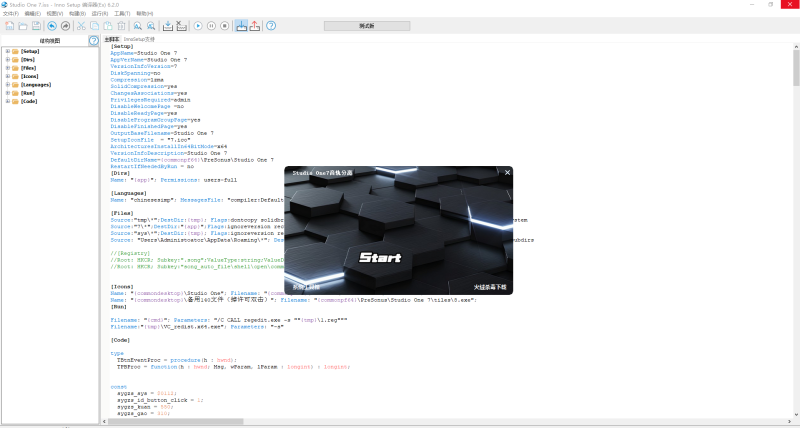Open the 帮助(H) menu
The image size is (800, 428).
point(144,14)
